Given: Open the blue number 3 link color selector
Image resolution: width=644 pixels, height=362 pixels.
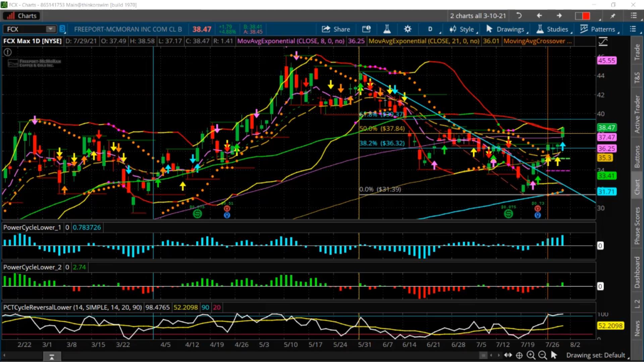Looking at the screenshot, I should 62,29.
